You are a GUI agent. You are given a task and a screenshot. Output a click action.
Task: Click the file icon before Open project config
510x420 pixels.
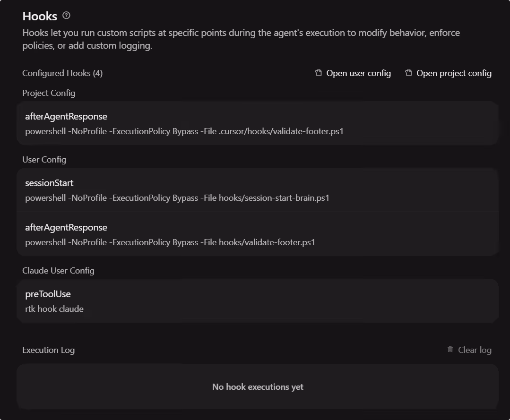click(408, 73)
